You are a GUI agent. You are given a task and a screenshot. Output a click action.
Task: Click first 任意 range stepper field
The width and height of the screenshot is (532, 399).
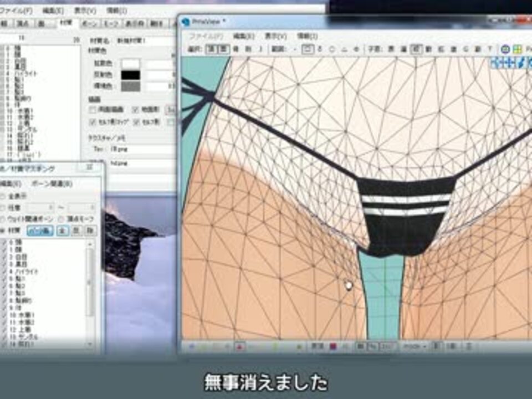click(40, 207)
